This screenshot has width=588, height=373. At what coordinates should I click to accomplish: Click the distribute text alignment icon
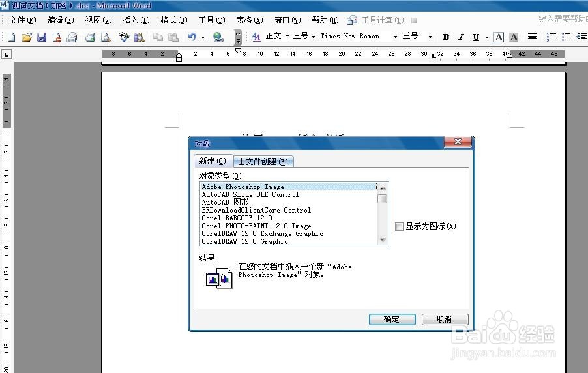(x=533, y=37)
